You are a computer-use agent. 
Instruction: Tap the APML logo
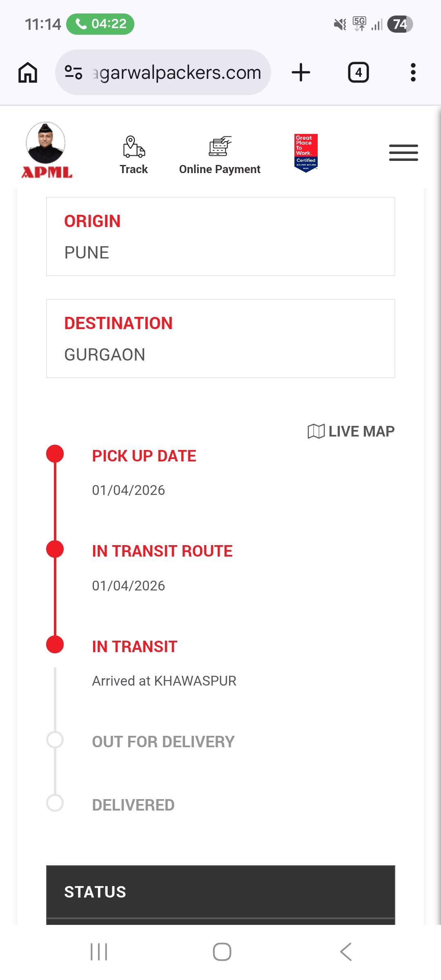(x=46, y=151)
